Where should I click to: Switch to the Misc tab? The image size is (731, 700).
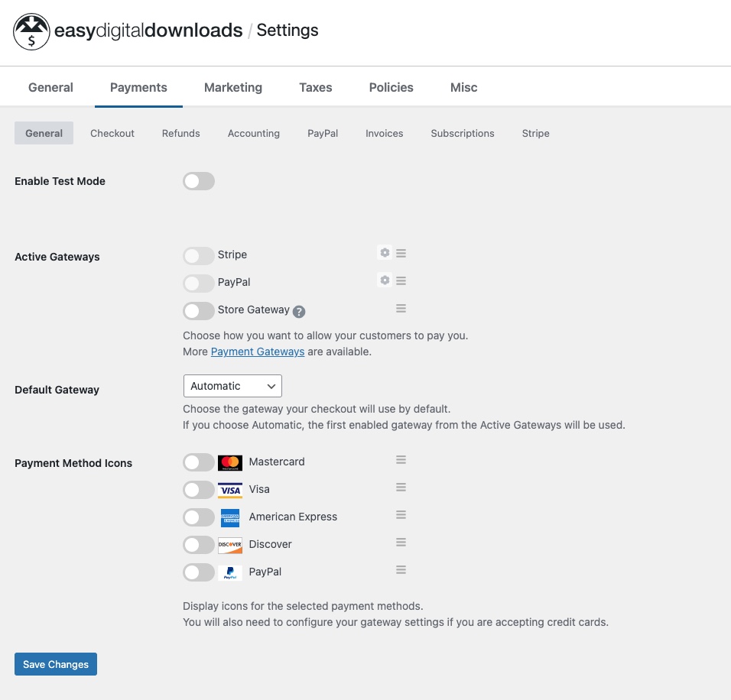click(x=464, y=87)
